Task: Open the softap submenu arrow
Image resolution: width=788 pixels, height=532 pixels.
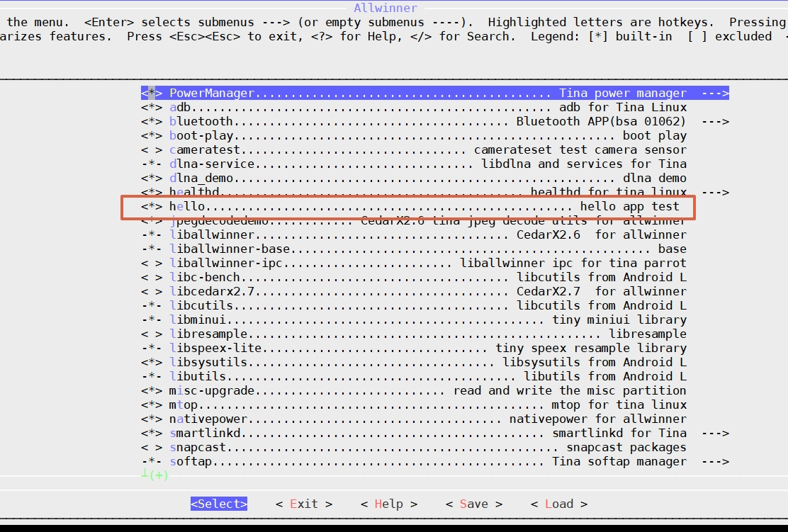Action: point(715,461)
